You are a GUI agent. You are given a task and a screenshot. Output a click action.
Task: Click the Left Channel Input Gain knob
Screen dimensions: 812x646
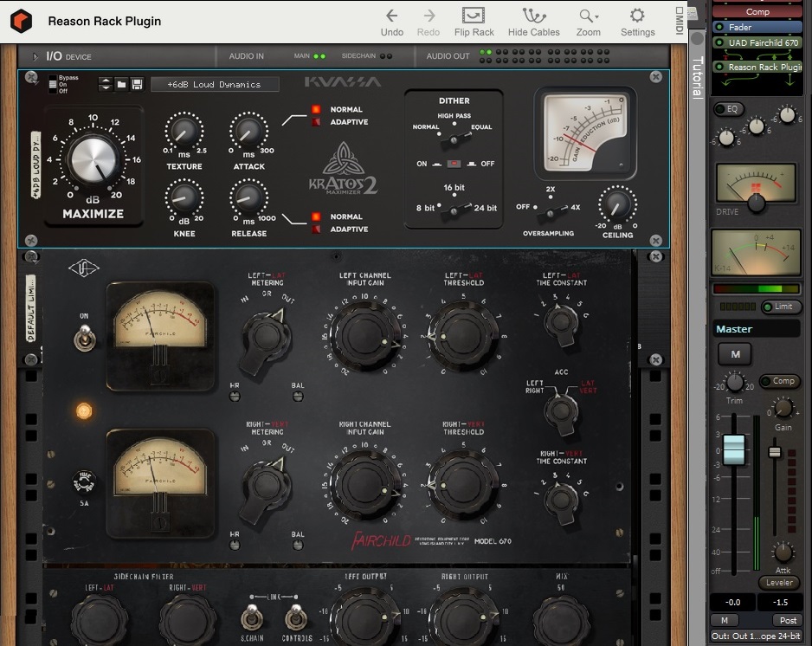click(x=365, y=337)
